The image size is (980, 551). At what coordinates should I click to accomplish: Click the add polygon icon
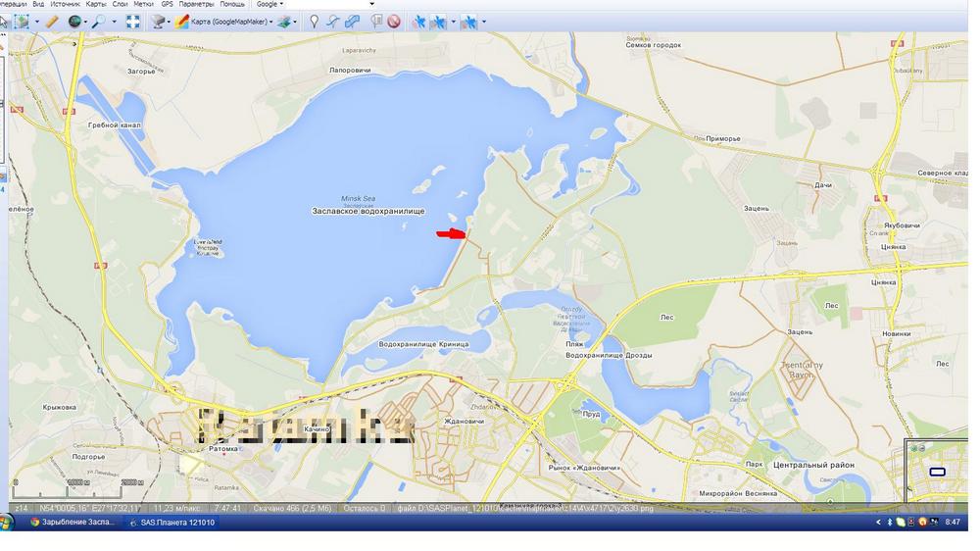(x=353, y=21)
